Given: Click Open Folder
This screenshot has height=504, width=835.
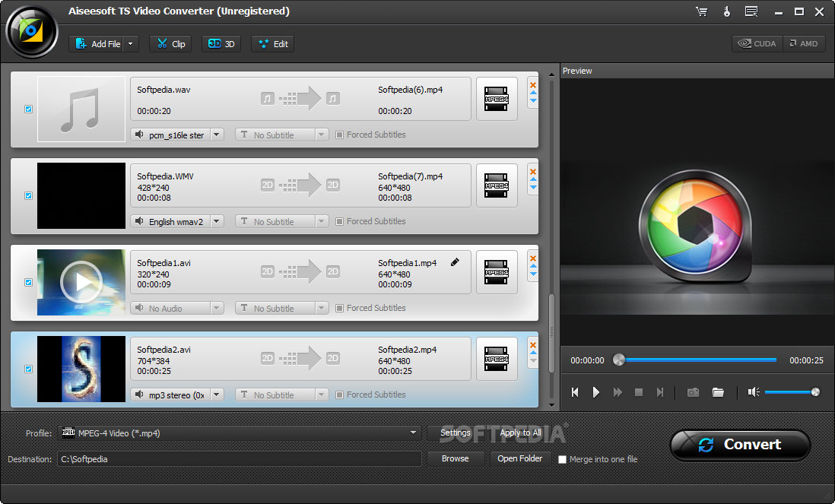Looking at the screenshot, I should click(519, 458).
